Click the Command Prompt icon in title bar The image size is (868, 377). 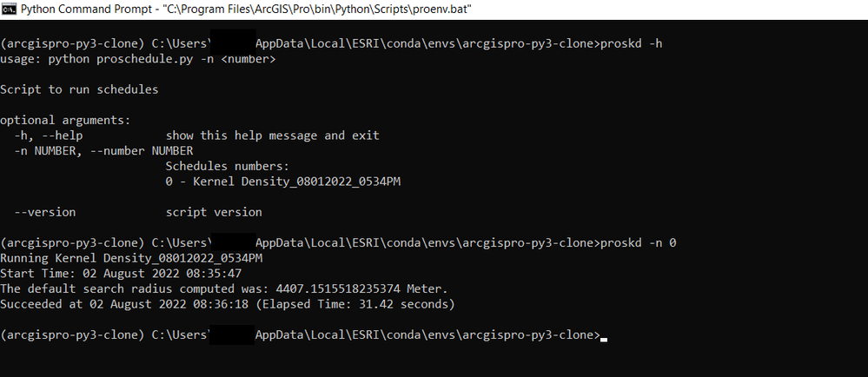(x=9, y=10)
